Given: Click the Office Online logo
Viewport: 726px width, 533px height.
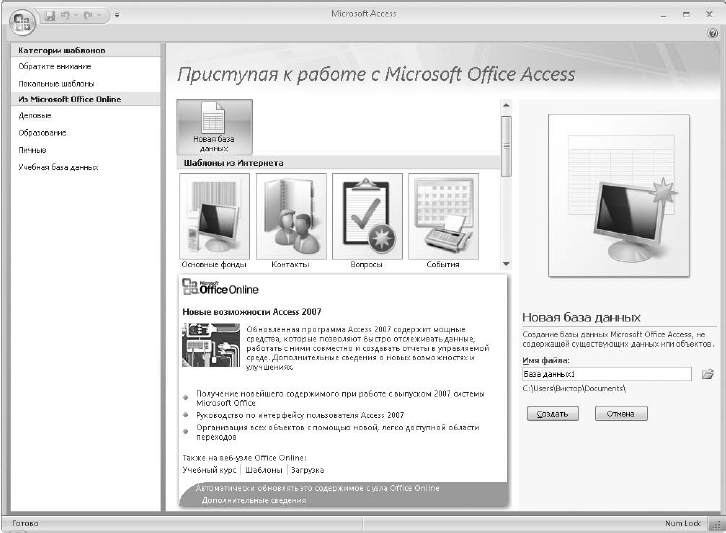Looking at the screenshot, I should pyautogui.click(x=220, y=287).
